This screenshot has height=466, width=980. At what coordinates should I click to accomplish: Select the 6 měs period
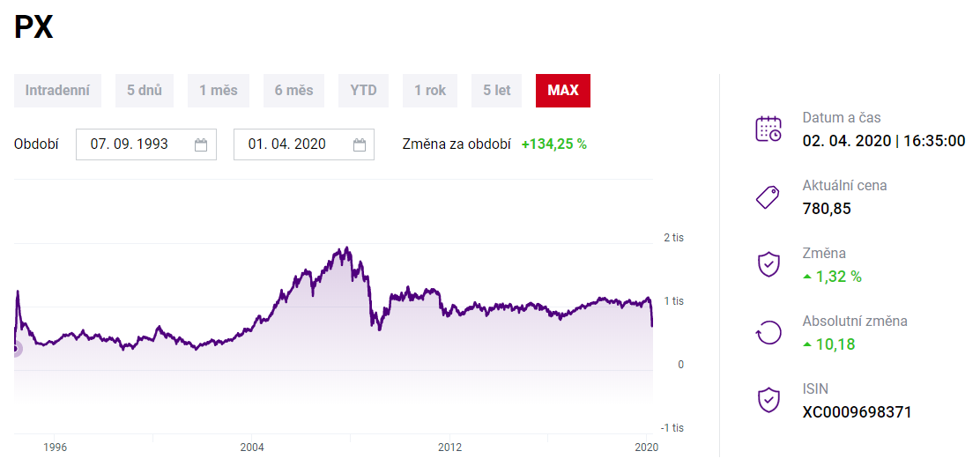coord(293,91)
